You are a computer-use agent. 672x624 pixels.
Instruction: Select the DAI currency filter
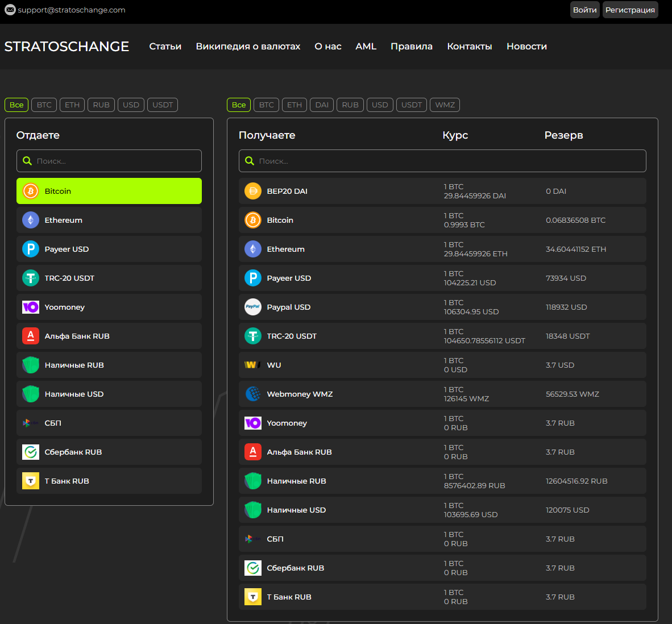pyautogui.click(x=322, y=105)
